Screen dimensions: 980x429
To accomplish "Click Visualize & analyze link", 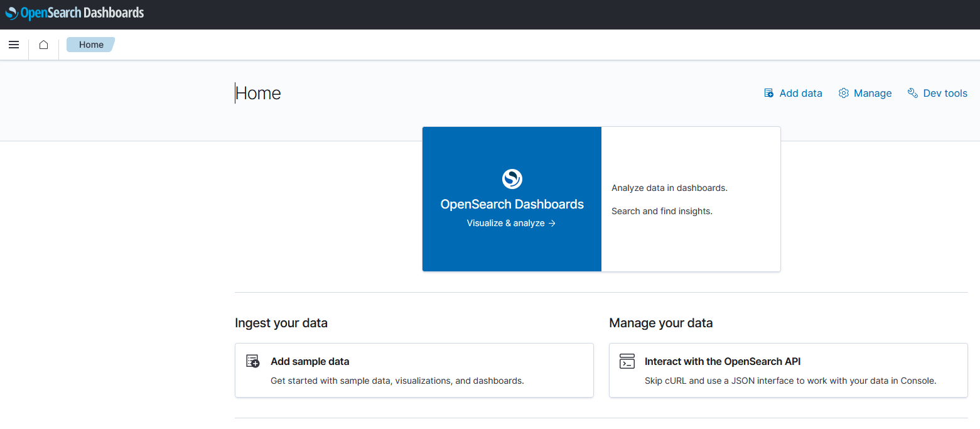I will click(511, 223).
